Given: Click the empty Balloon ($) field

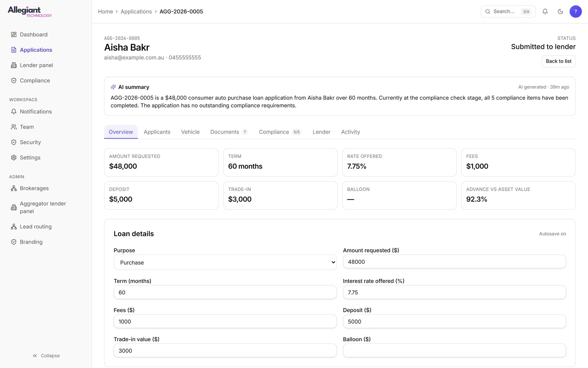Looking at the screenshot, I should (454, 351).
